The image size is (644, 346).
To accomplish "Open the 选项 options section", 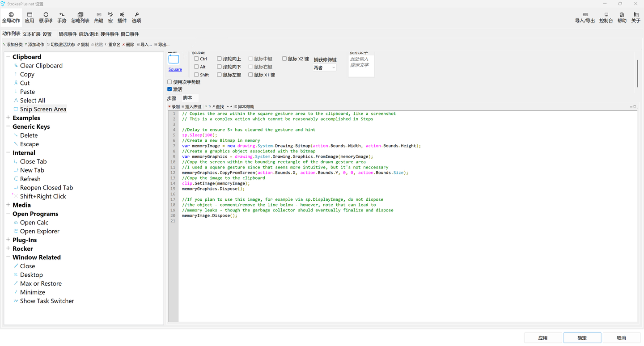I will [x=136, y=17].
